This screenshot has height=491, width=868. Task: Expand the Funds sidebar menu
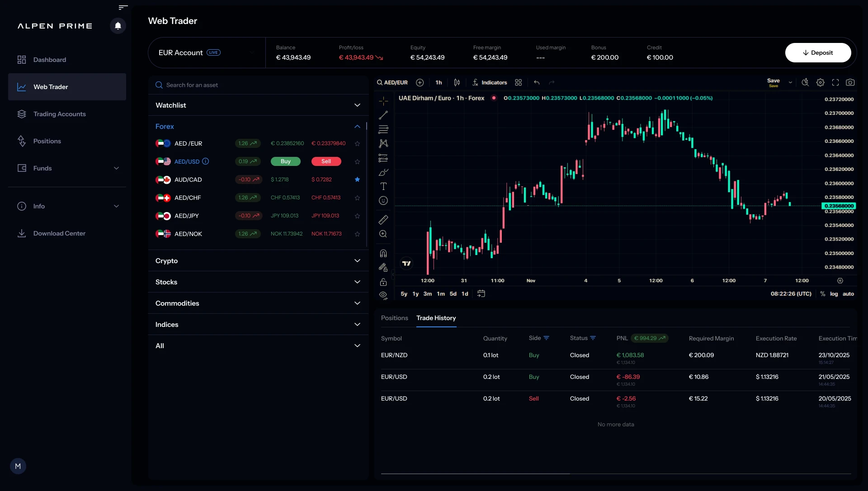tap(67, 168)
